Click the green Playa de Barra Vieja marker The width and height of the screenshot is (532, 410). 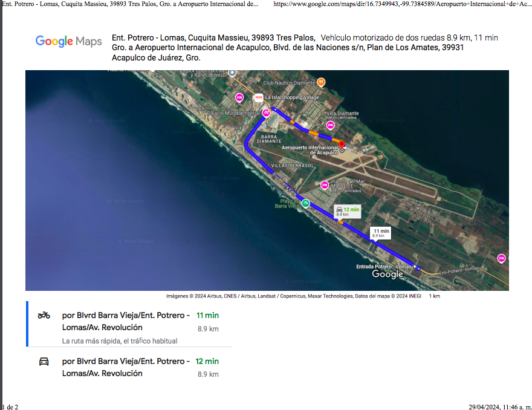[306, 203]
